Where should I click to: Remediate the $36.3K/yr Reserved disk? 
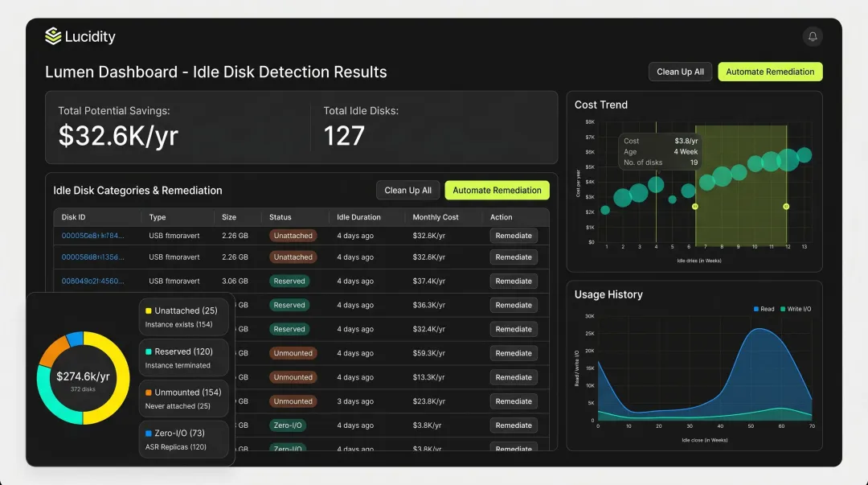tap(513, 305)
